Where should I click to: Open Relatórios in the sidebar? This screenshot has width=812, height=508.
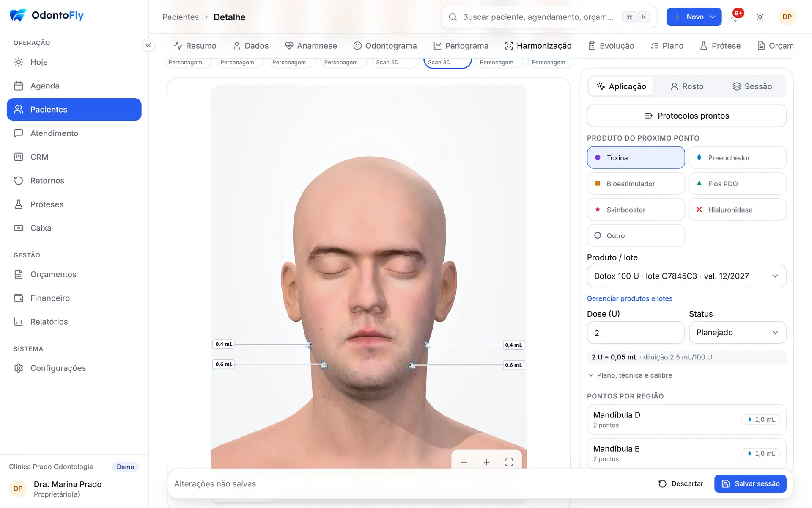[x=74, y=322]
